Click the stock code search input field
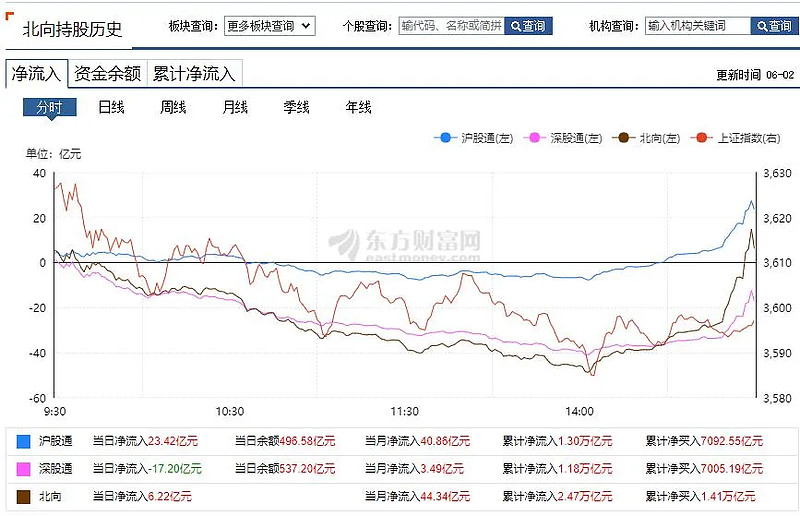Image resolution: width=800 pixels, height=516 pixels. (x=452, y=26)
